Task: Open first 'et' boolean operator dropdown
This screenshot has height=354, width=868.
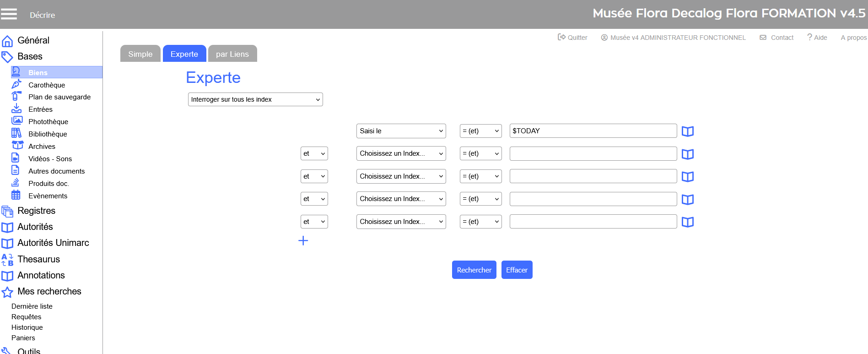Action: [314, 153]
